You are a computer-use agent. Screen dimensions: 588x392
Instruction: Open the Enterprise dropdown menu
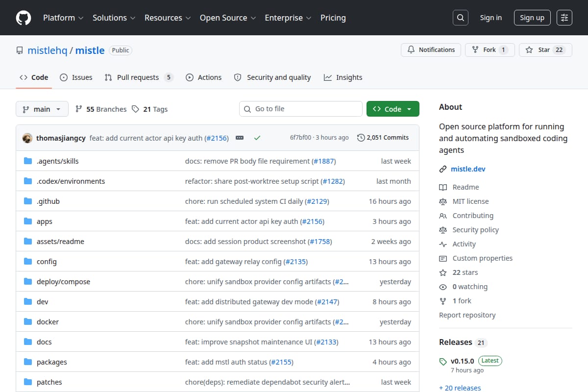coord(288,18)
